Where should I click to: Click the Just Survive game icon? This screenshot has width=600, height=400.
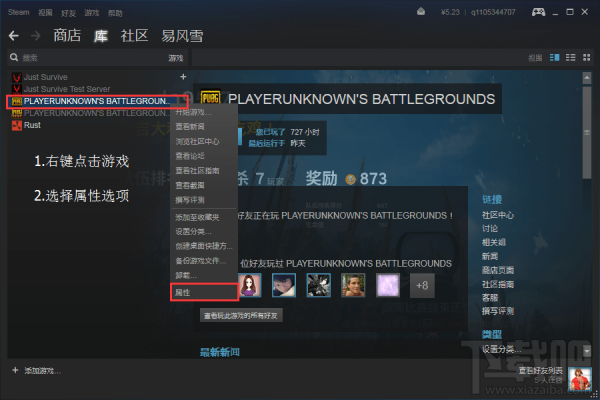pyautogui.click(x=16, y=77)
